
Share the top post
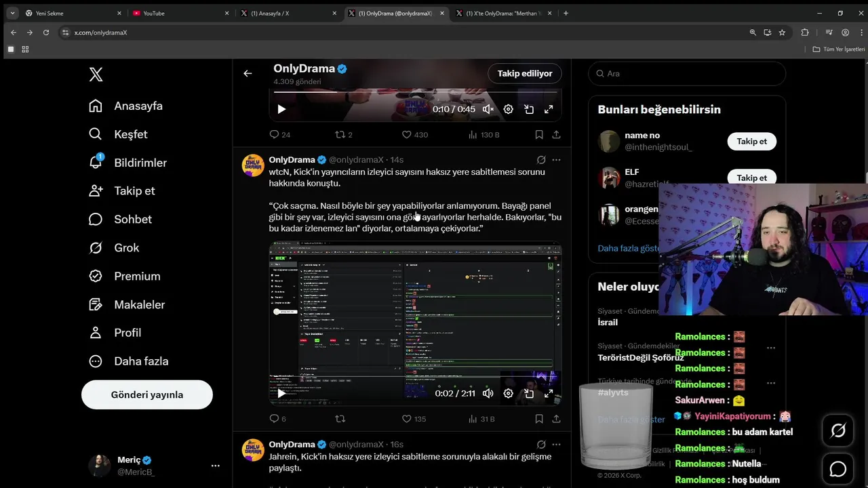556,135
